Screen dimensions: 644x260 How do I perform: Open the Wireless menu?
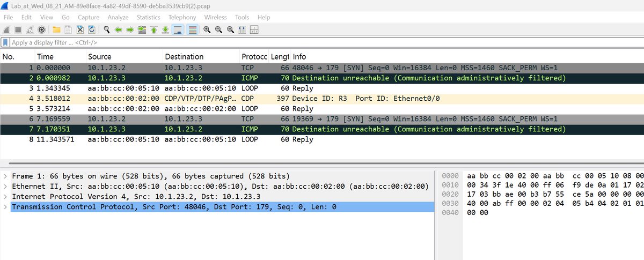click(x=216, y=18)
